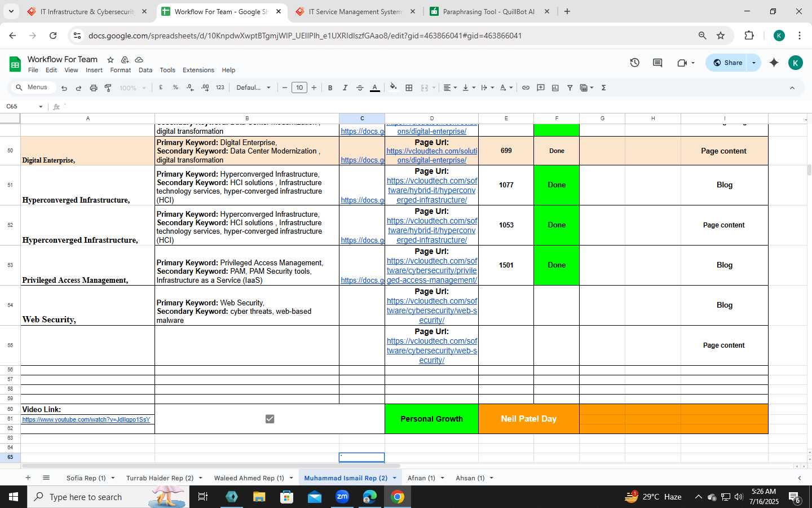812x508 pixels.
Task: Format as percent icon
Action: click(x=175, y=87)
